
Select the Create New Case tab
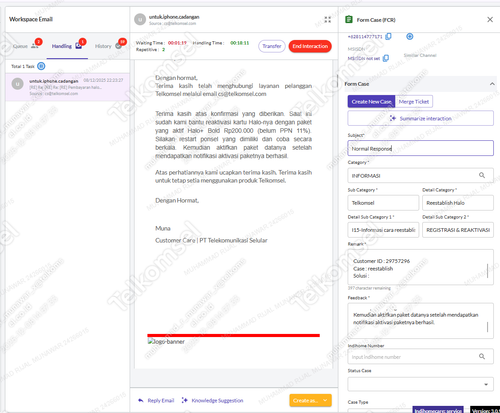[x=371, y=102]
